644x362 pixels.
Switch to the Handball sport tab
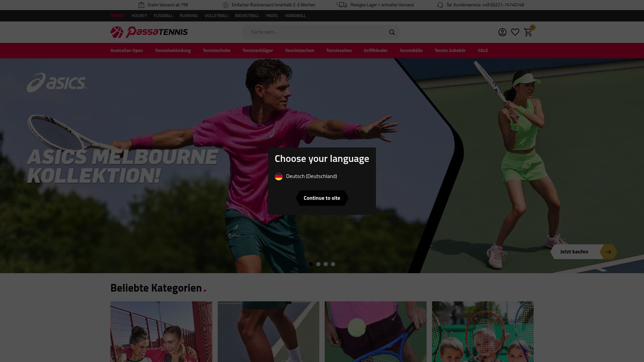coord(296,16)
